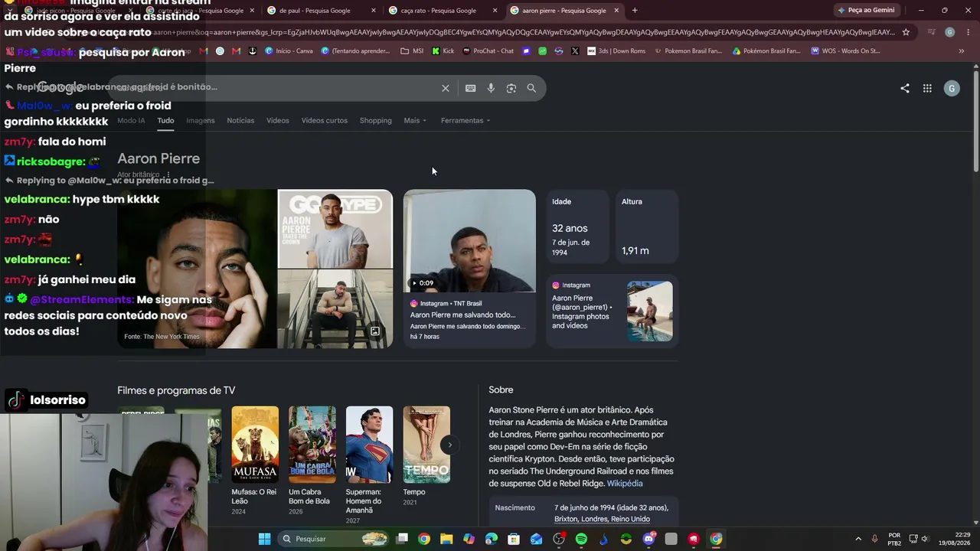Image resolution: width=980 pixels, height=551 pixels.
Task: Open the 'WOS - Words On St...' bookmark
Action: pos(845,51)
